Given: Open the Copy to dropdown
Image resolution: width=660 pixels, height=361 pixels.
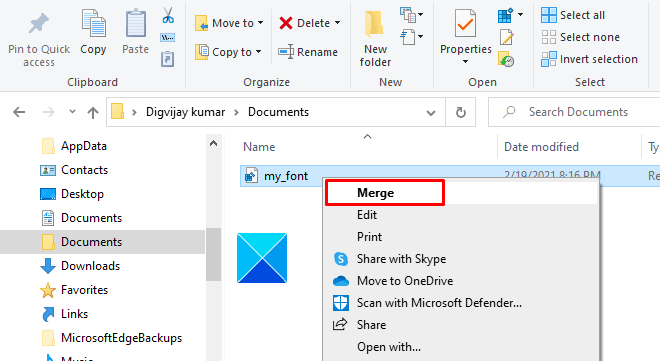Looking at the screenshot, I should (228, 52).
